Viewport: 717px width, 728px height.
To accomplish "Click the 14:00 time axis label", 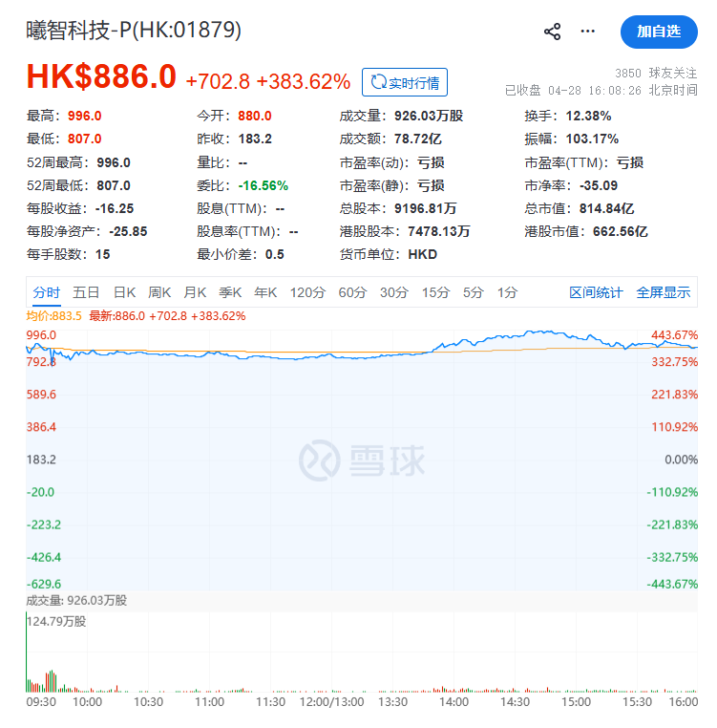I will point(453,702).
